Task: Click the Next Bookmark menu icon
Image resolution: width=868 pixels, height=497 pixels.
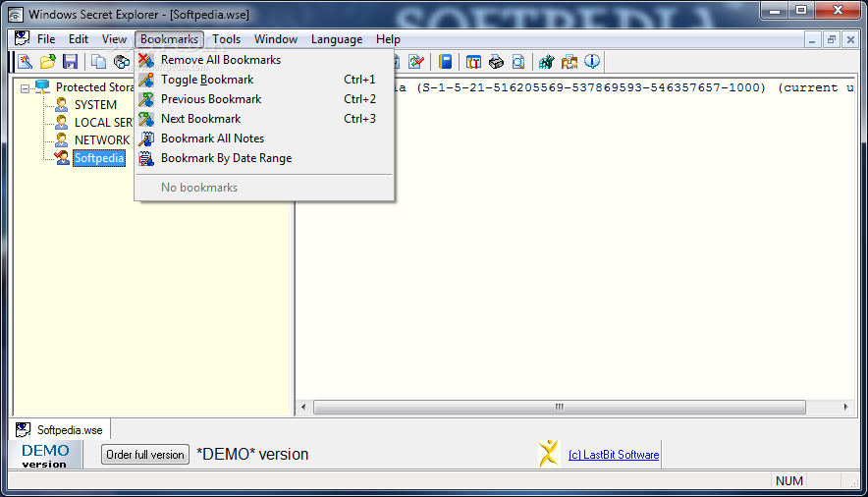Action: point(146,119)
